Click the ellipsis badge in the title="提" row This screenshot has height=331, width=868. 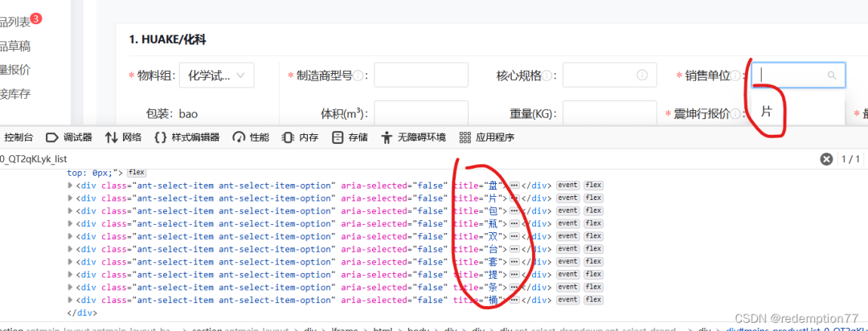point(514,274)
